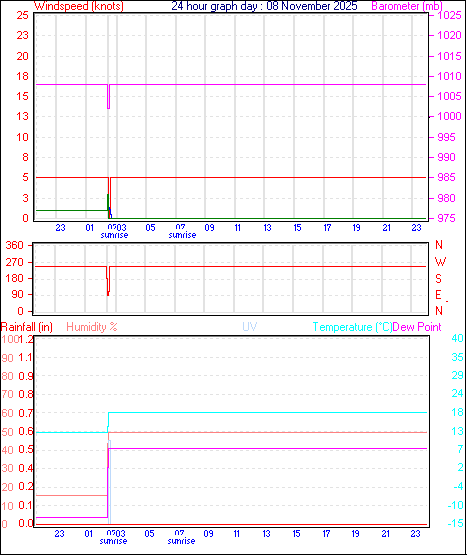Click windspeed axis value 3

point(25,198)
